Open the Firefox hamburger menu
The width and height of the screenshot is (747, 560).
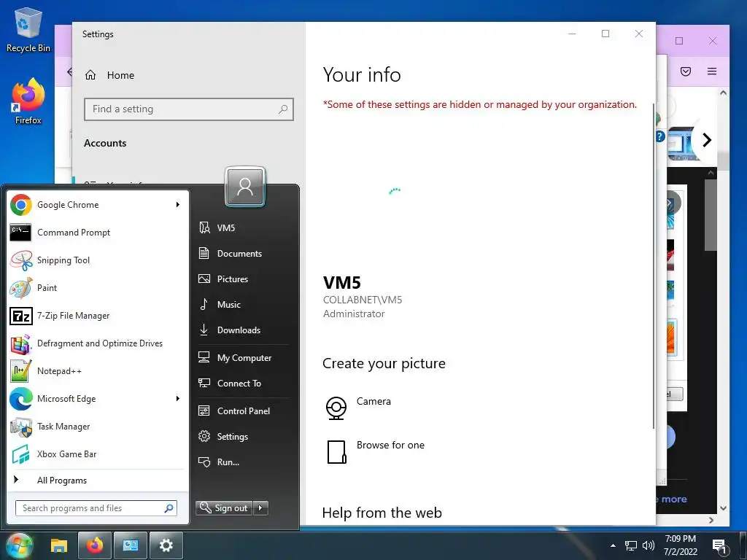coord(712,71)
